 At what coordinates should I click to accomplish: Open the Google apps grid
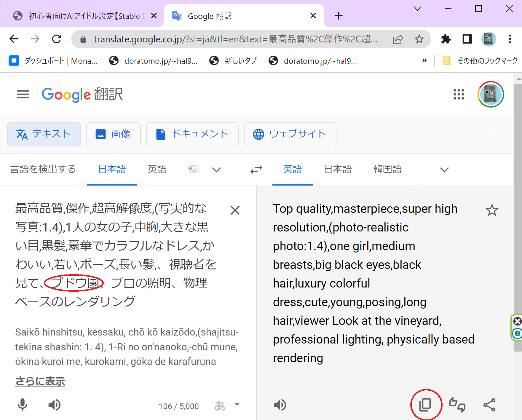coord(459,94)
